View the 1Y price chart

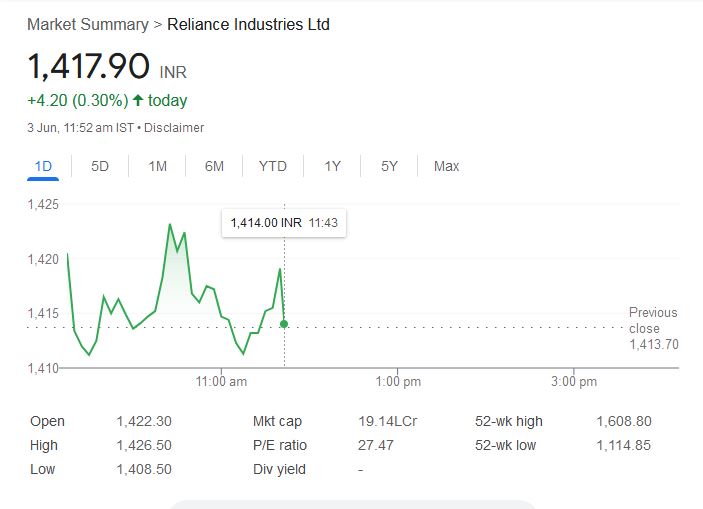pyautogui.click(x=332, y=166)
